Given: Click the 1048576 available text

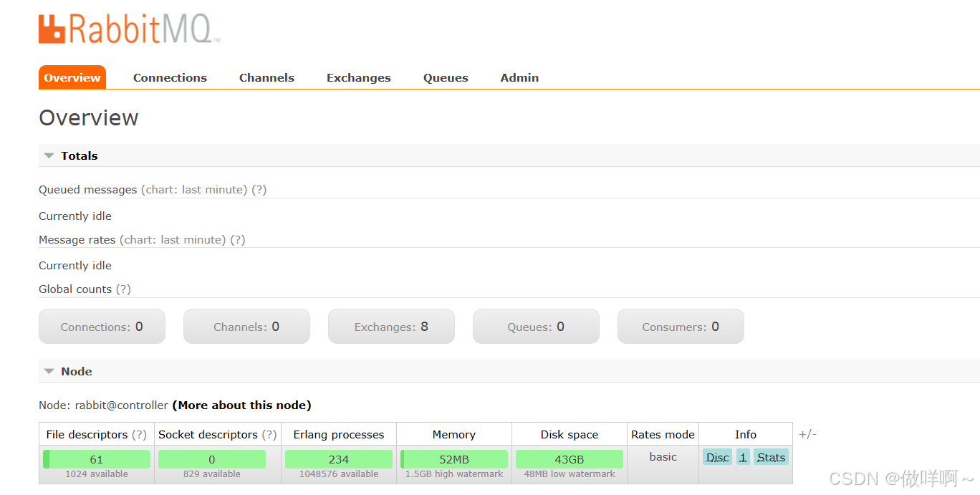Looking at the screenshot, I should click(339, 474).
